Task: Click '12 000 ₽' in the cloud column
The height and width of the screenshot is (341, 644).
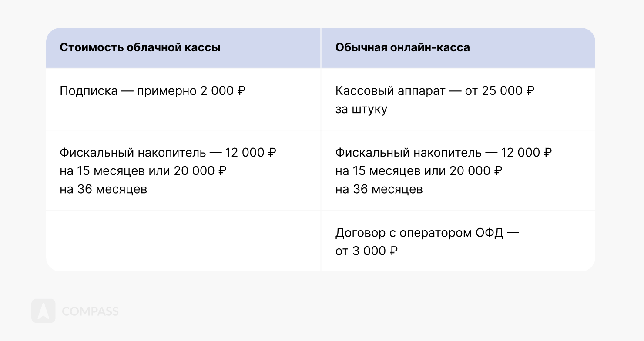Action: pyautogui.click(x=251, y=153)
